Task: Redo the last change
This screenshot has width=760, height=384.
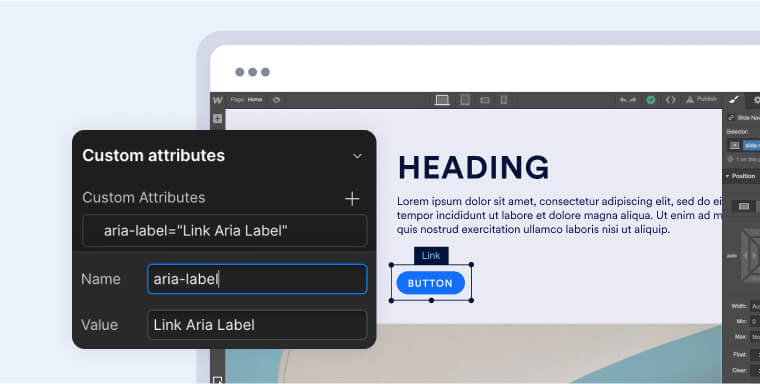Action: point(633,100)
